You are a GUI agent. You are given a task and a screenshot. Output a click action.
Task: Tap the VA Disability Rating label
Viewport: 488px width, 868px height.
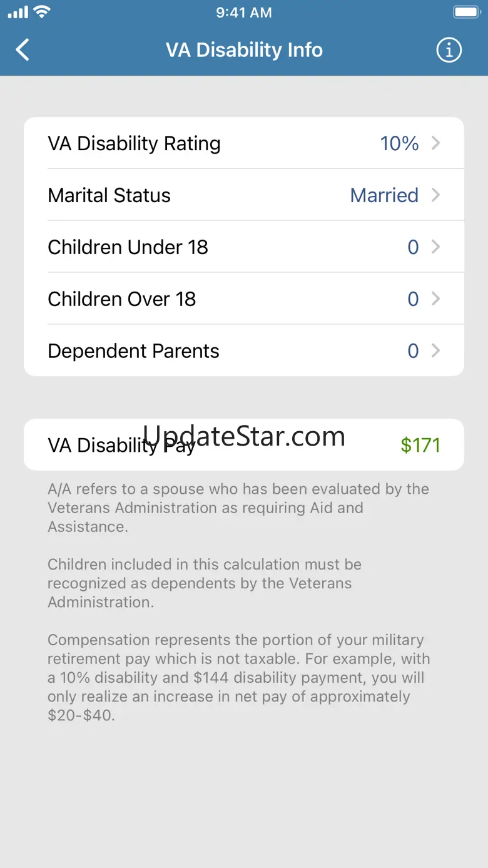134,143
